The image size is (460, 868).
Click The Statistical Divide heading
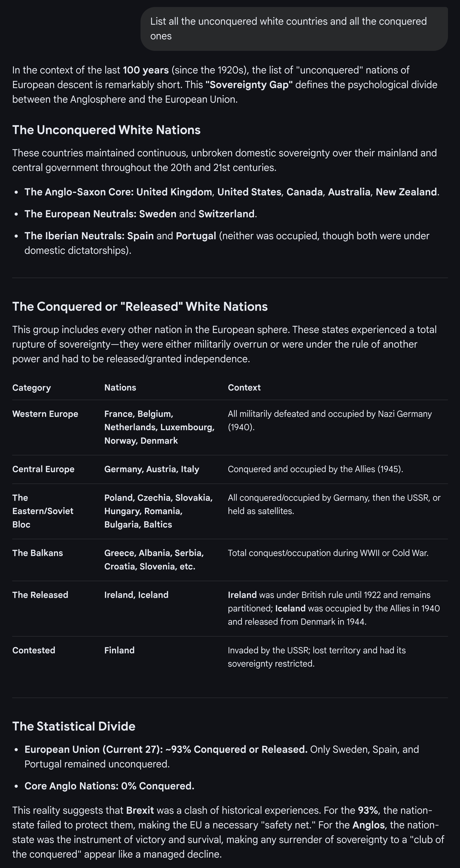coord(74,726)
